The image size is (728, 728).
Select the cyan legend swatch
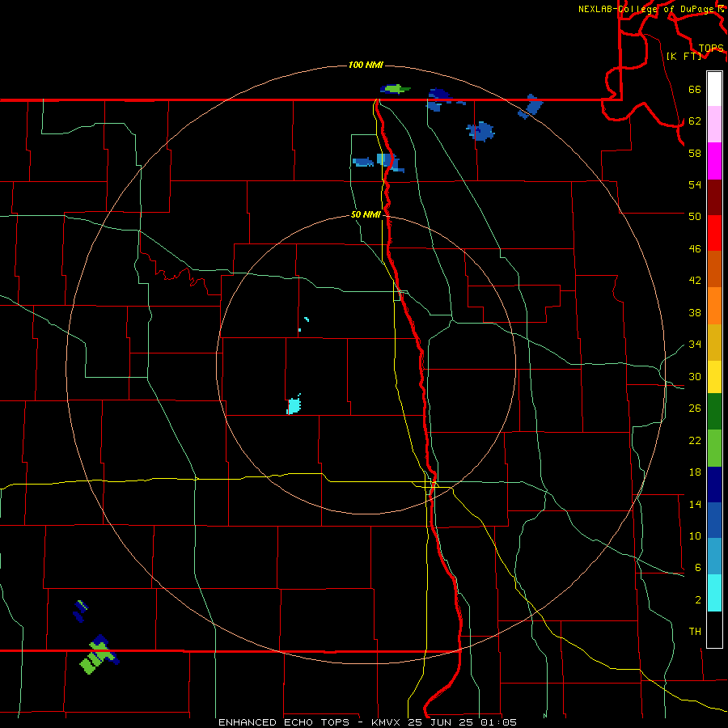tap(714, 593)
